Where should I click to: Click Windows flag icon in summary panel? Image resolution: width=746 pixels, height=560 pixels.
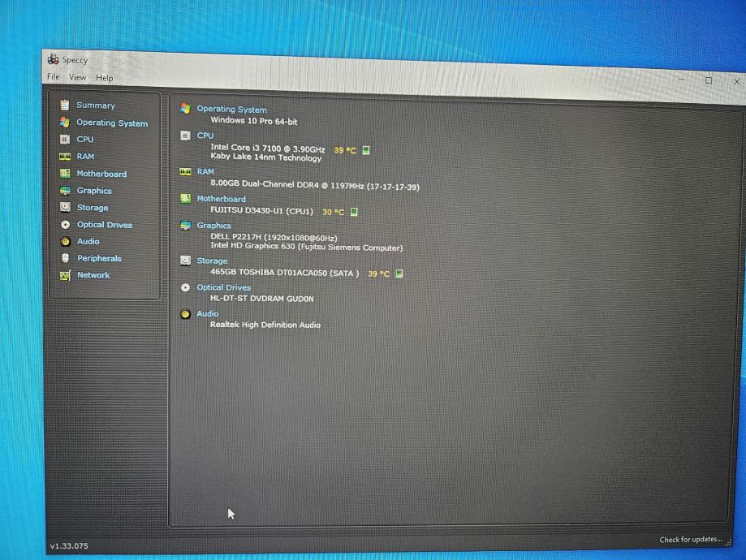[186, 109]
